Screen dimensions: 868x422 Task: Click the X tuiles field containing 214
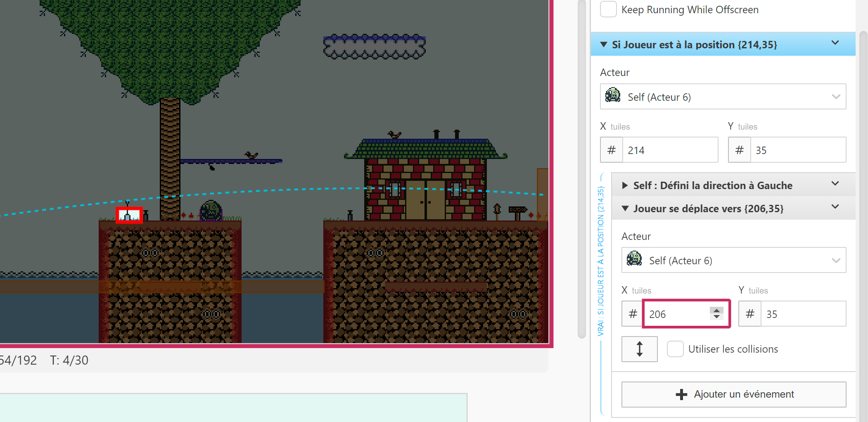pyautogui.click(x=670, y=150)
